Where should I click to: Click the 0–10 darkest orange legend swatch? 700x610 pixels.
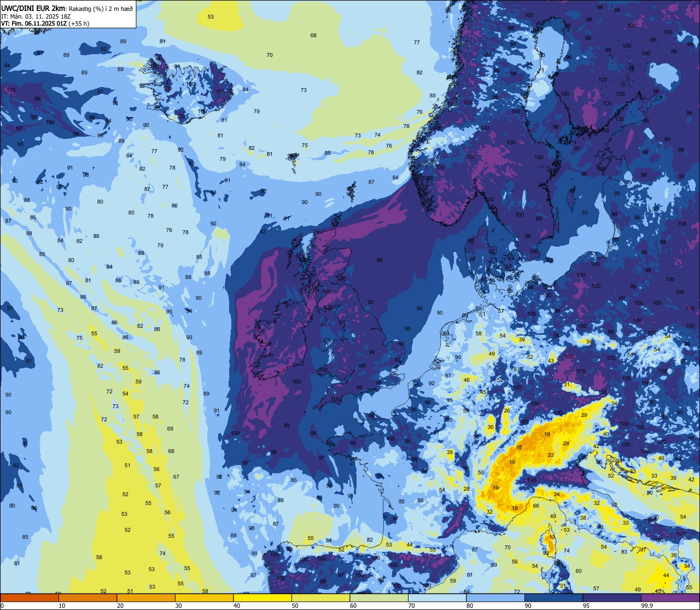(30, 598)
